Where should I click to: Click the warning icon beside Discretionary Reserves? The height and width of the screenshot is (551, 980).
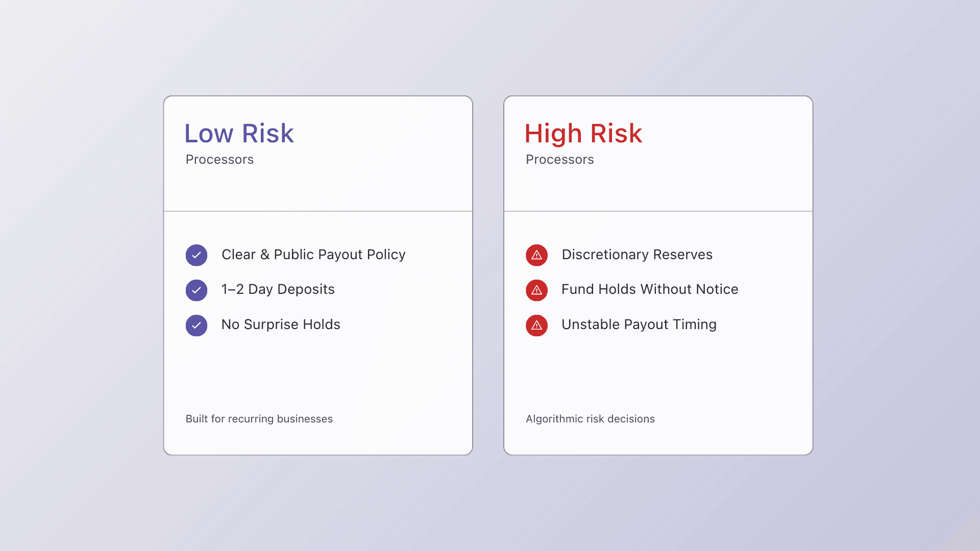coord(536,255)
